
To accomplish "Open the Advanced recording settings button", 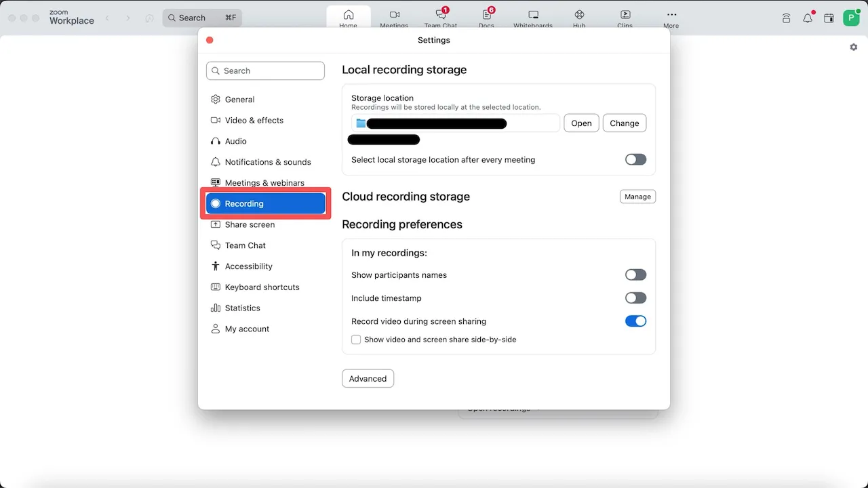I will [368, 379].
